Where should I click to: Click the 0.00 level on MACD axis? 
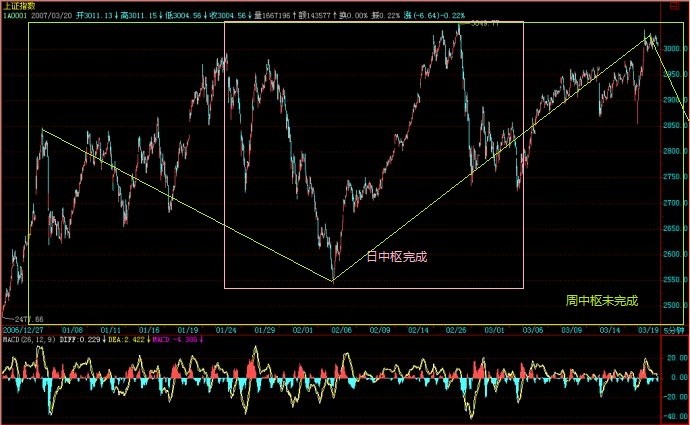tap(676, 378)
